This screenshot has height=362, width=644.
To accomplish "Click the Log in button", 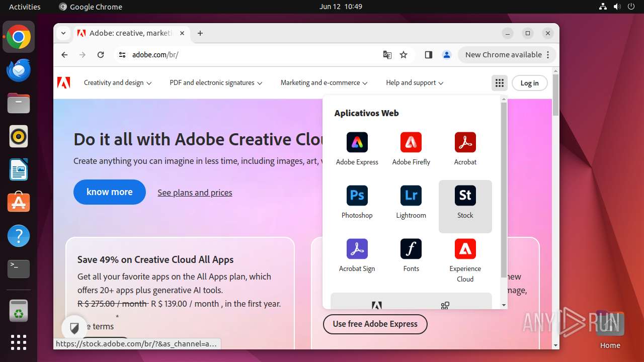I will 529,83.
